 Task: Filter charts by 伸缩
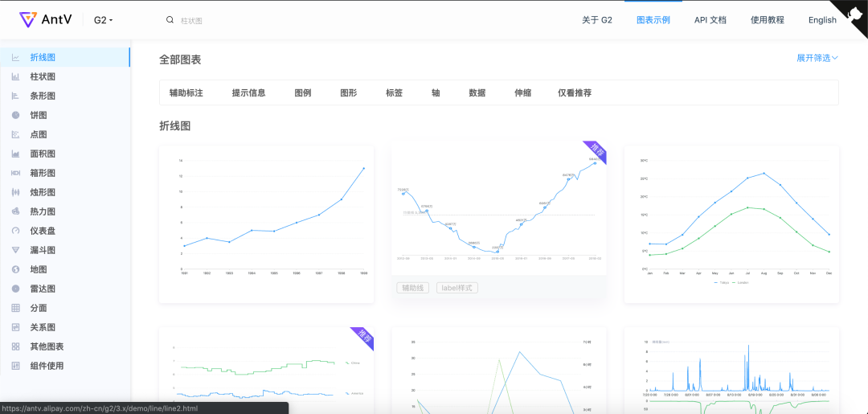(522, 93)
